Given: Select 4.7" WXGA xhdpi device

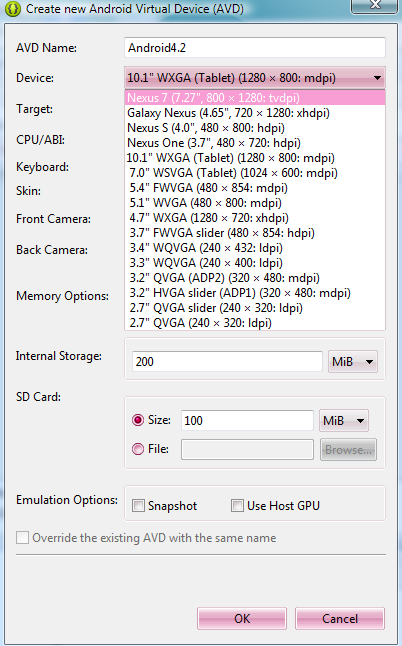Looking at the screenshot, I should pyautogui.click(x=255, y=218).
